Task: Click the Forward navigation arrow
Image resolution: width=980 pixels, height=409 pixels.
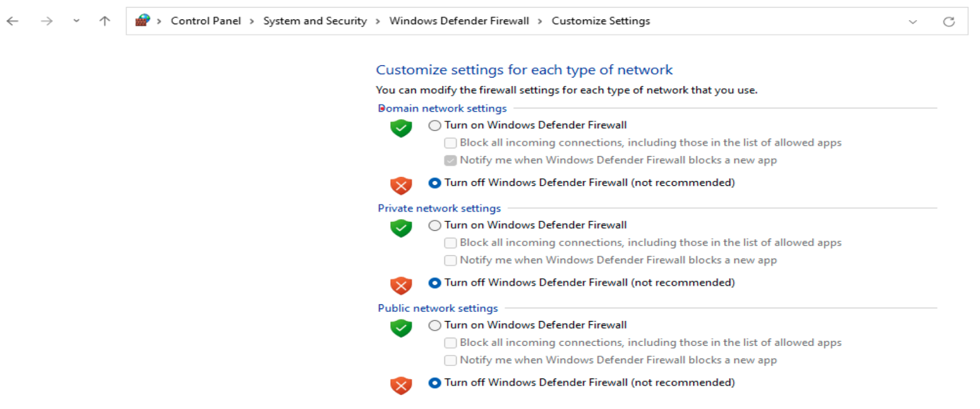Action: coord(47,21)
